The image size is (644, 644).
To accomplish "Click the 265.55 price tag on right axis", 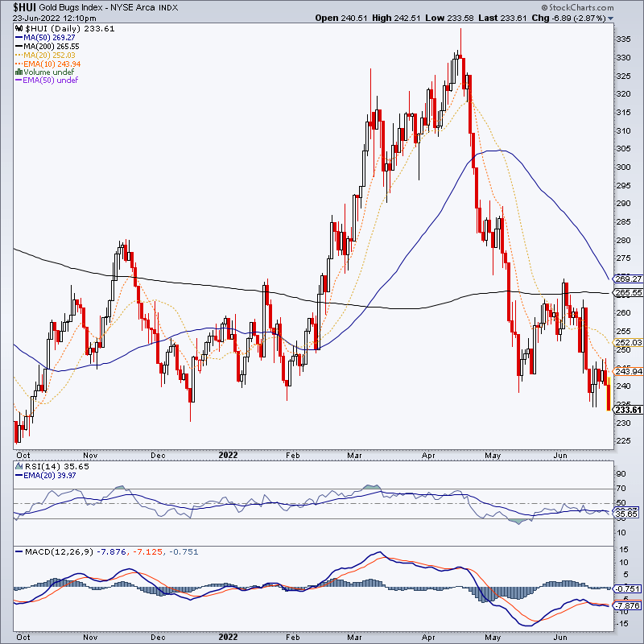I will tap(628, 293).
